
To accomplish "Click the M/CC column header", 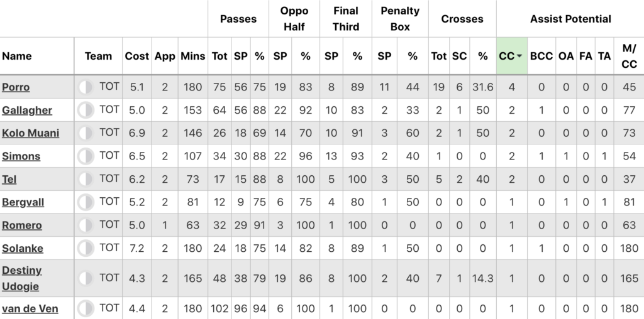I will click(x=629, y=56).
